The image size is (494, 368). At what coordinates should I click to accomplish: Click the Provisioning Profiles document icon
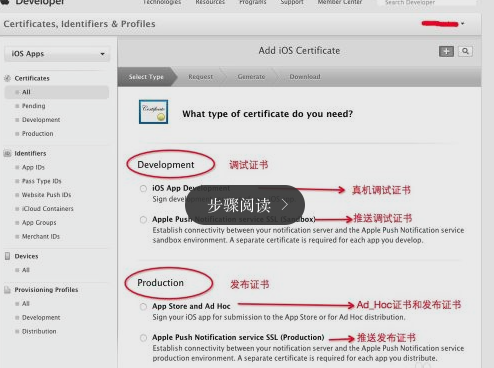(x=7, y=290)
